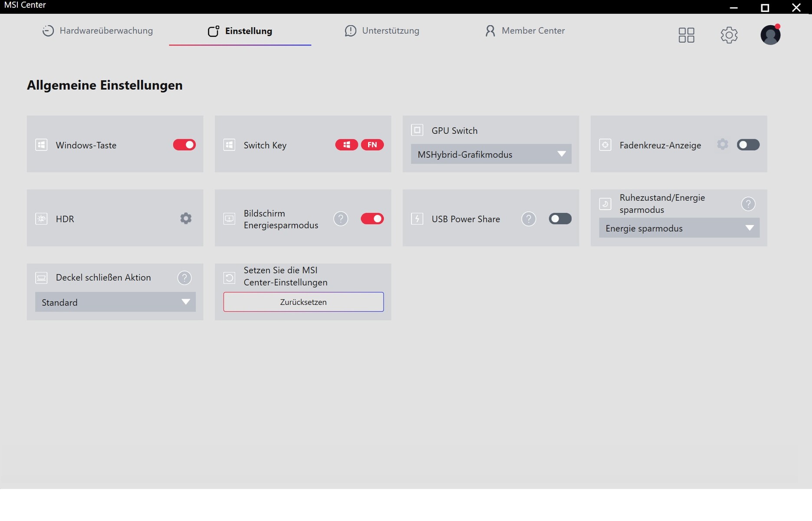Toggle the Windows-Taste switch
This screenshot has width=812, height=521.
click(184, 145)
